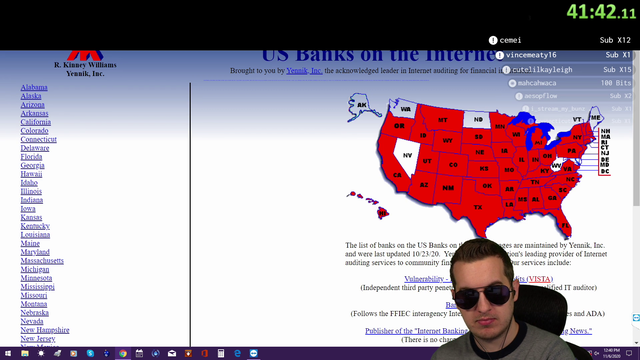Click Texas (TX) on the map
The width and height of the screenshot is (640, 360).
tap(478, 207)
